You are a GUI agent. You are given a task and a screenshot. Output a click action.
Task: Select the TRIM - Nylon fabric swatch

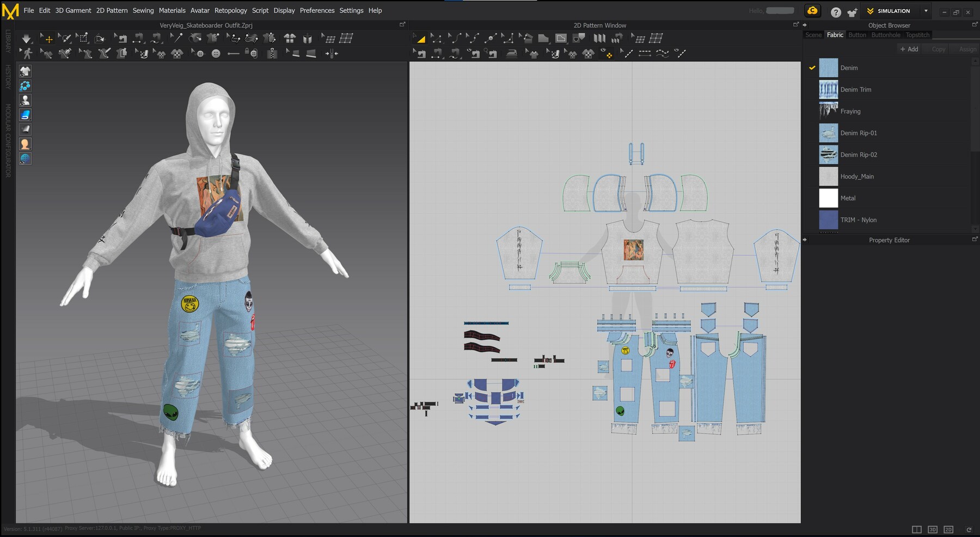828,220
